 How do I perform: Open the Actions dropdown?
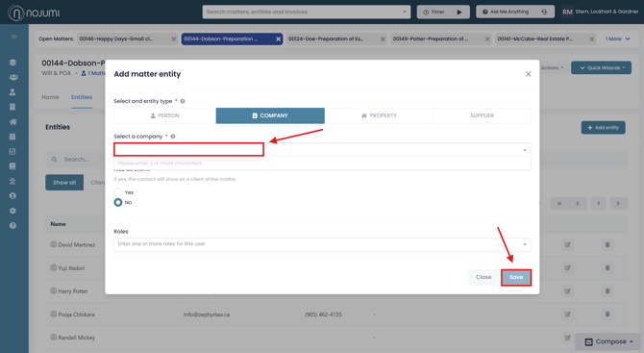(552, 67)
